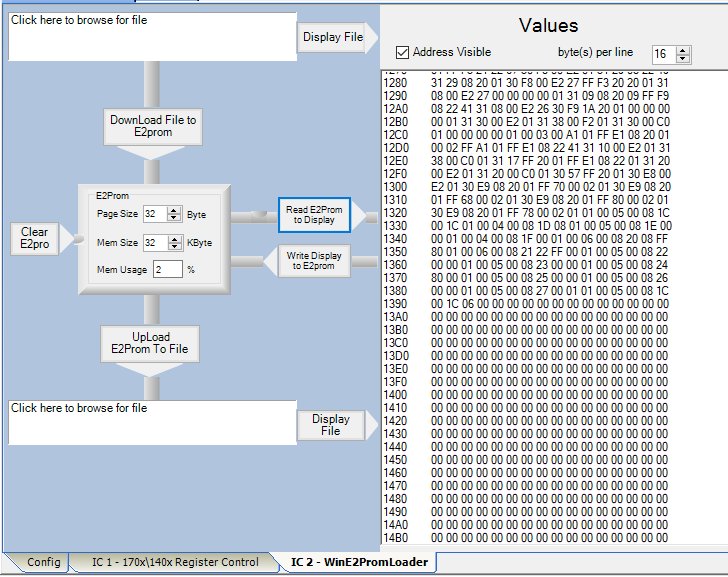Viewport: 728px width, 577px height.
Task: Click hex row at address 14B0
Action: (x=526, y=538)
